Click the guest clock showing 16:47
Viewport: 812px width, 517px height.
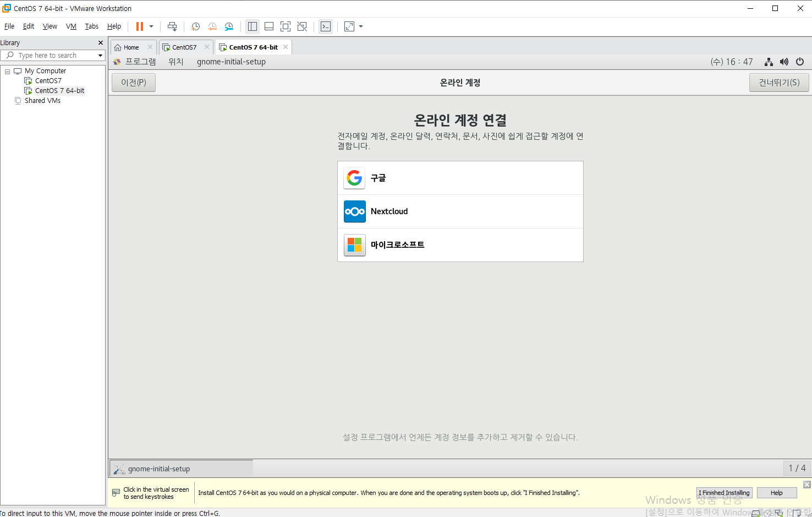(x=732, y=62)
